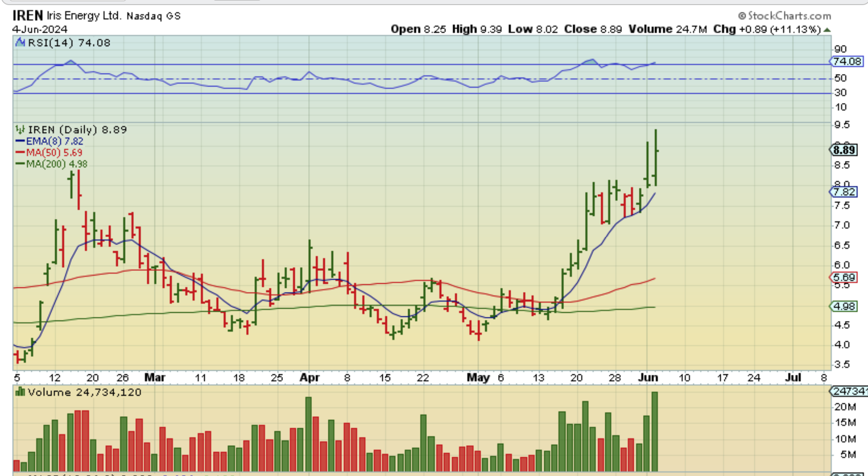
Task: Select the 4-Jun-2024 date label
Action: pos(40,29)
